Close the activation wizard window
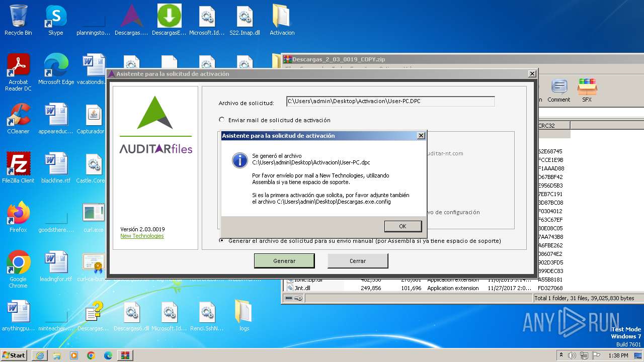 (532, 74)
